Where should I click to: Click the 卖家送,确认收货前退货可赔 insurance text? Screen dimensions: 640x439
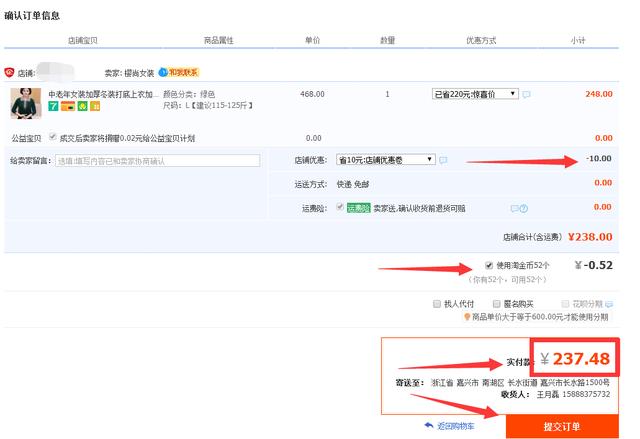point(420,208)
